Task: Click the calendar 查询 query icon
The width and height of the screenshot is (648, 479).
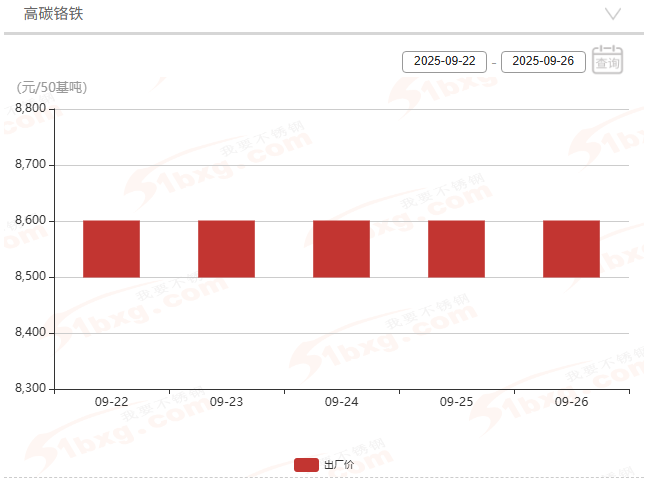Action: 607,60
